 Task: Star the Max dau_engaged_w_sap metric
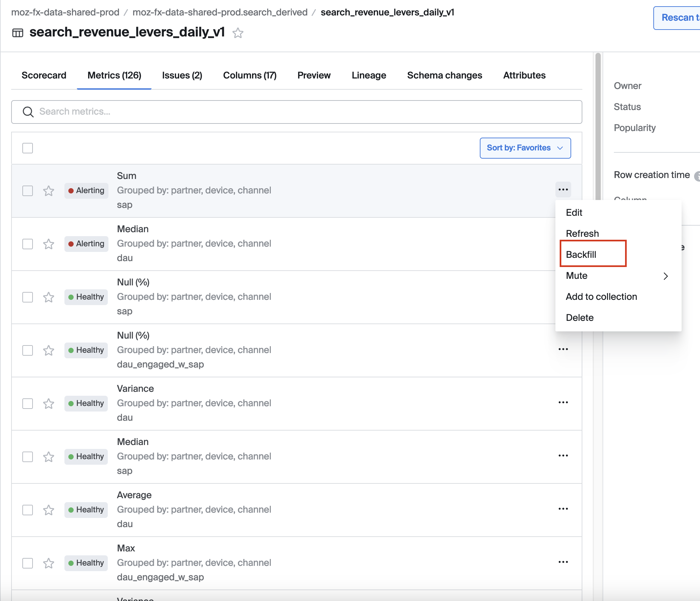click(49, 563)
